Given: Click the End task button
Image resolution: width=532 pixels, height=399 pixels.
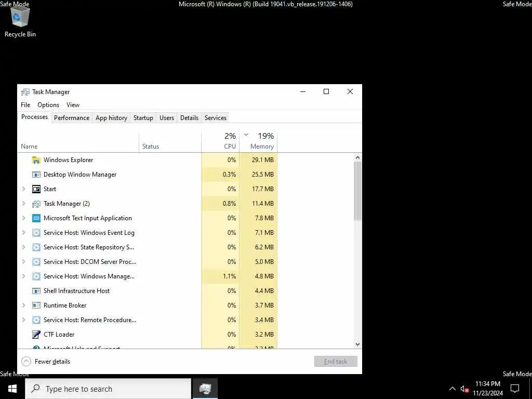Looking at the screenshot, I should click(x=336, y=362).
